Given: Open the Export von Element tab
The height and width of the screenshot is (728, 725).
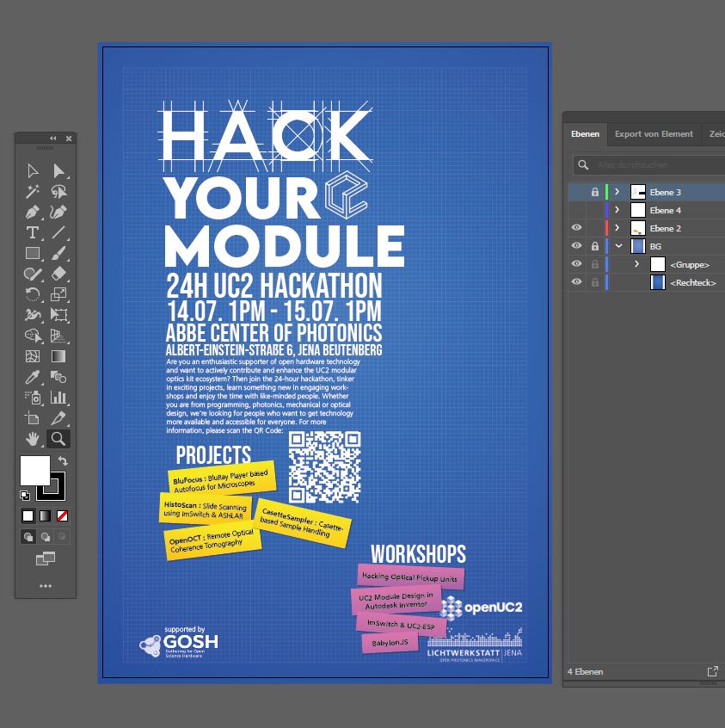Looking at the screenshot, I should (x=654, y=134).
